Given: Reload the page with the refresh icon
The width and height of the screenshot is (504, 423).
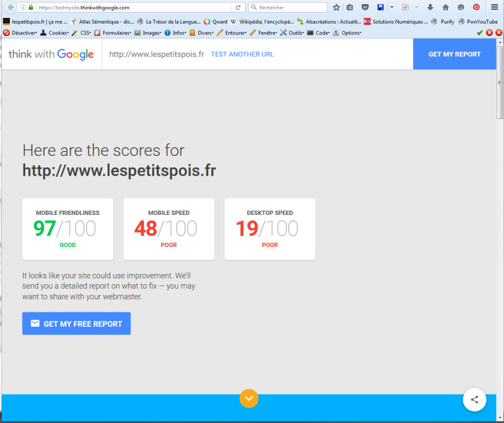Looking at the screenshot, I should [238, 7].
